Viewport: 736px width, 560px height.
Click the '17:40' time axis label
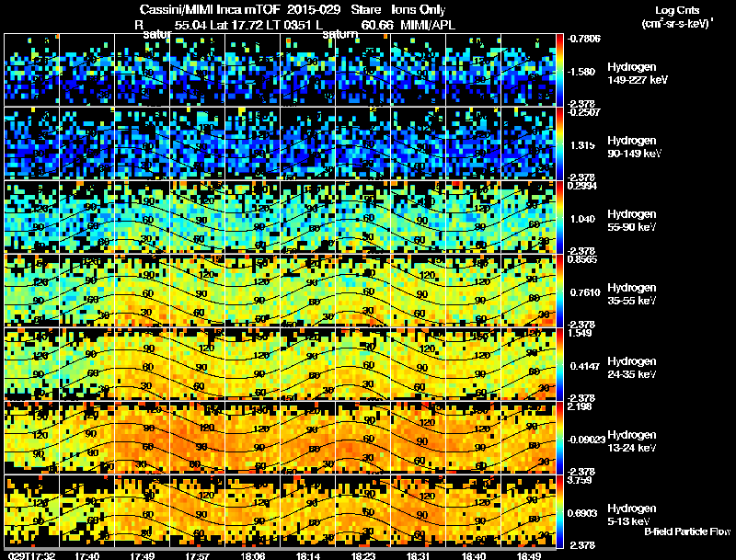(x=86, y=555)
